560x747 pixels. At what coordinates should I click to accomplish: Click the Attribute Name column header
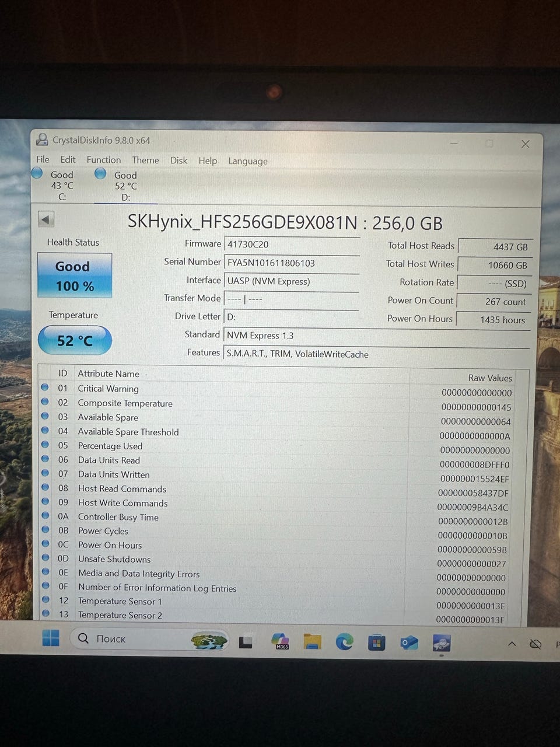[108, 373]
